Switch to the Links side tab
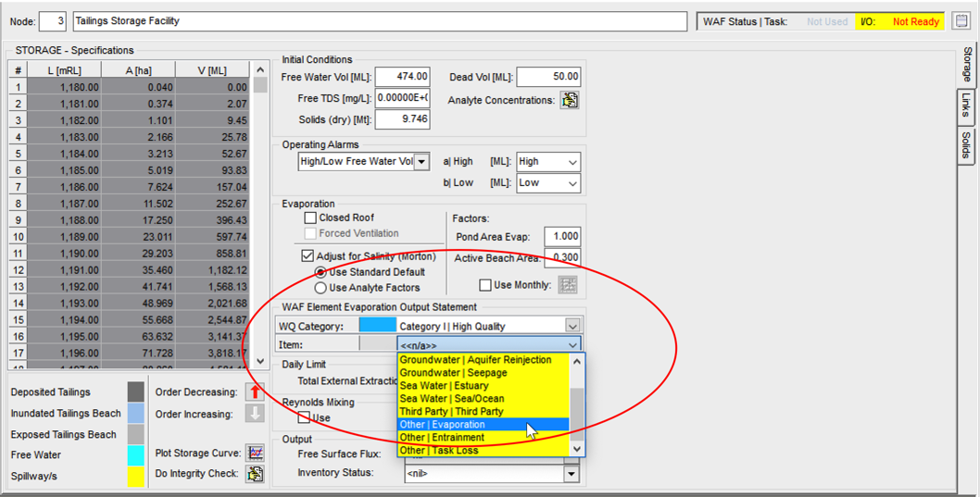Image resolution: width=980 pixels, height=497 pixels. pyautogui.click(x=965, y=107)
